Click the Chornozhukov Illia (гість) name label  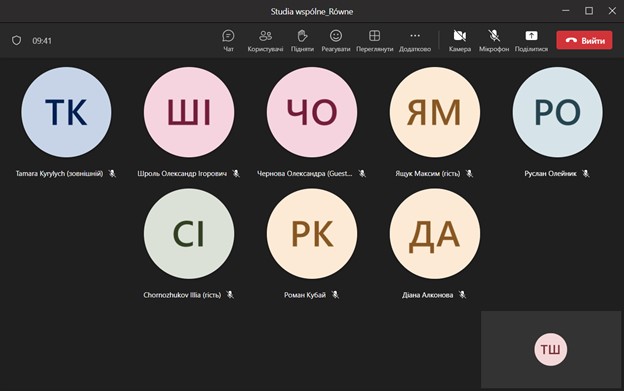pos(182,295)
